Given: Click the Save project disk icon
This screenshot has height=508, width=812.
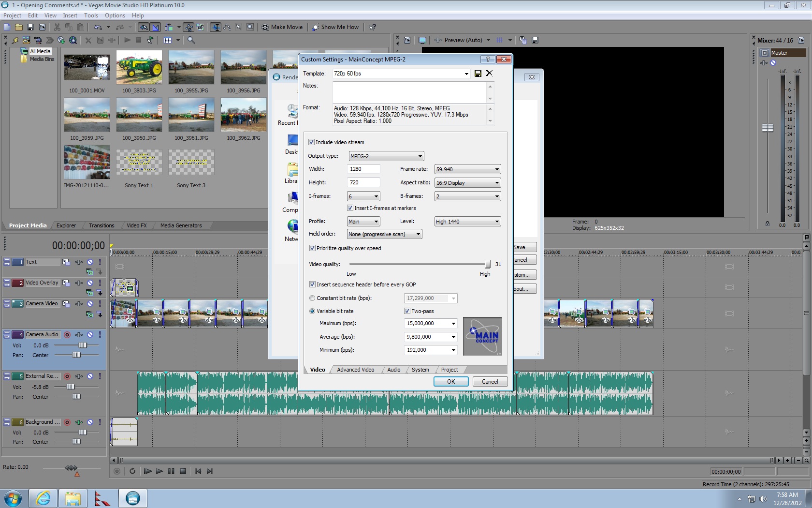Looking at the screenshot, I should pos(30,27).
